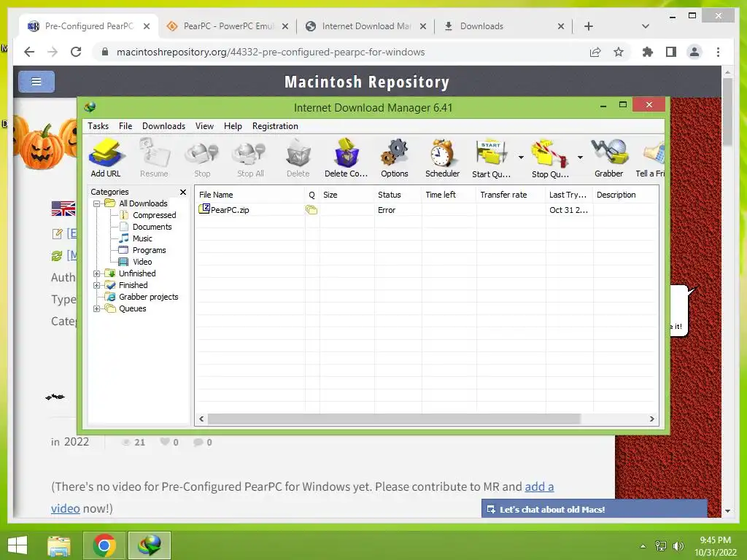Click the Error status cell
This screenshot has height=560, width=747.
pyautogui.click(x=387, y=210)
